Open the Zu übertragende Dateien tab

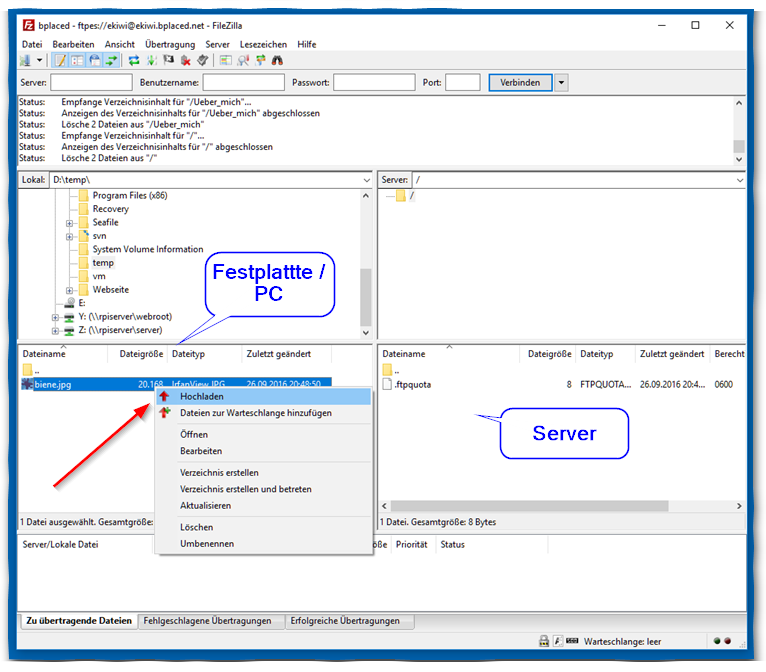click(x=79, y=621)
